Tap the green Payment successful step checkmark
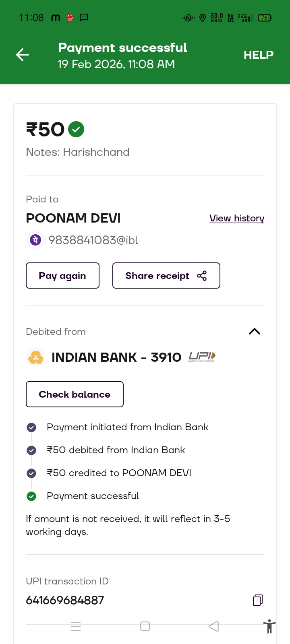Viewport: 290px width, 644px height. [x=31, y=496]
